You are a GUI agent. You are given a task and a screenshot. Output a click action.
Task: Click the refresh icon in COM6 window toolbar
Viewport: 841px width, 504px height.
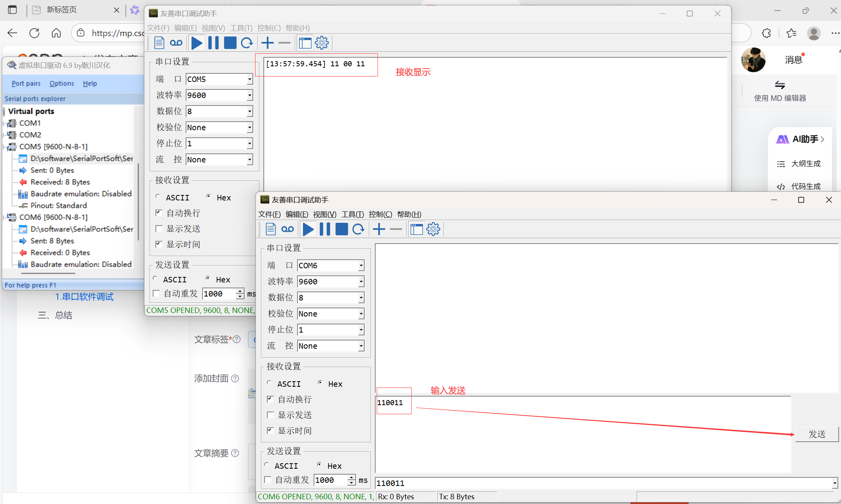358,229
